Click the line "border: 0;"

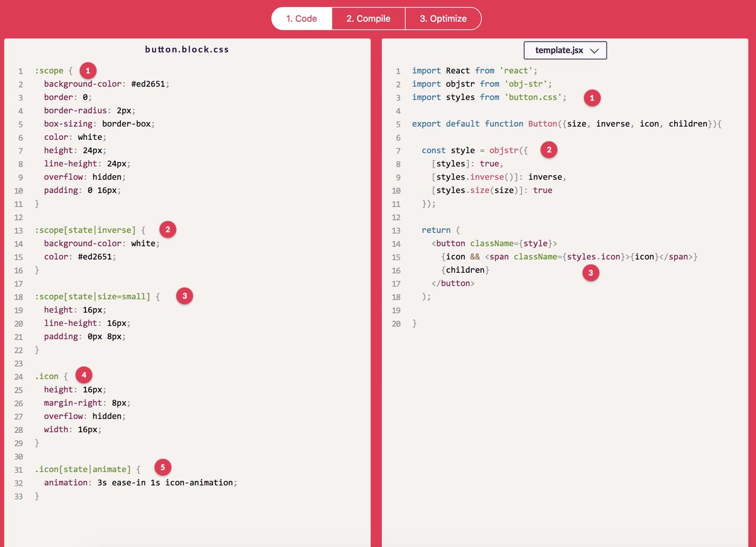click(x=68, y=97)
